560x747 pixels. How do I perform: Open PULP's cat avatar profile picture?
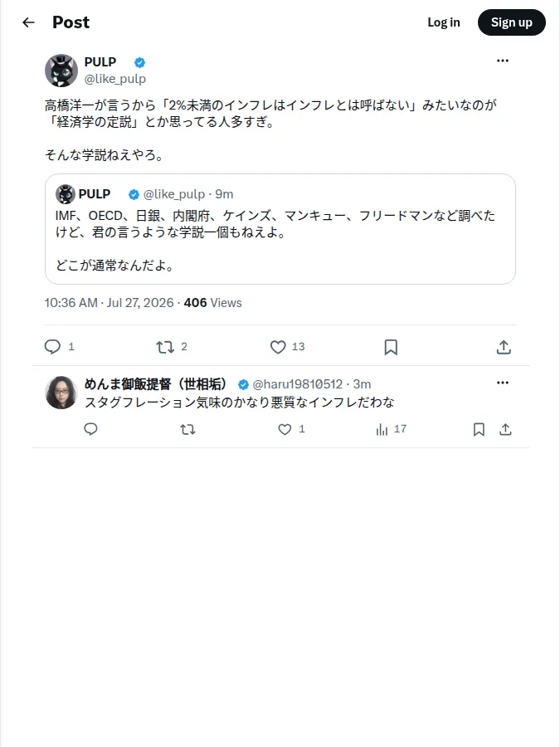point(61,71)
